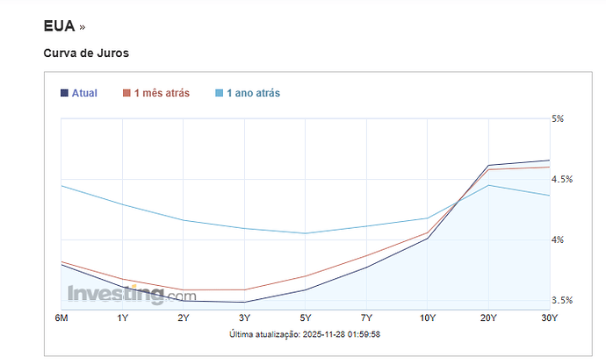Click the Curva de Juros chart title
This screenshot has width=606, height=364.
(x=86, y=54)
